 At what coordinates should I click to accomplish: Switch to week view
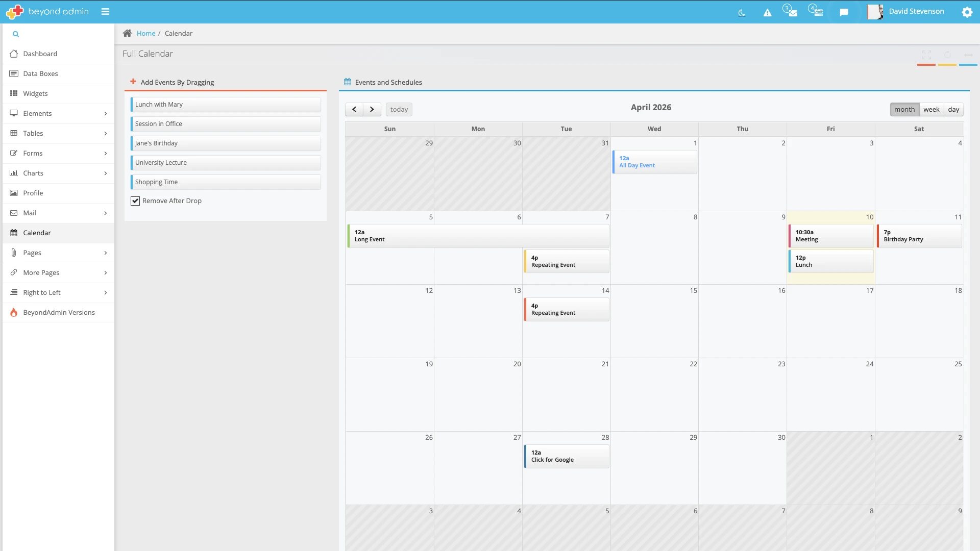pos(932,109)
